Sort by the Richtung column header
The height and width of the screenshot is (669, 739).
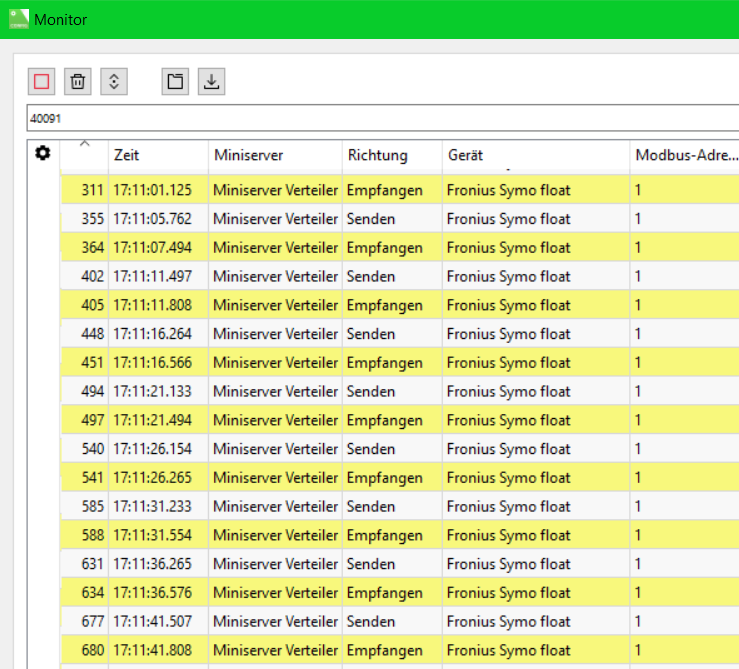pyautogui.click(x=392, y=155)
